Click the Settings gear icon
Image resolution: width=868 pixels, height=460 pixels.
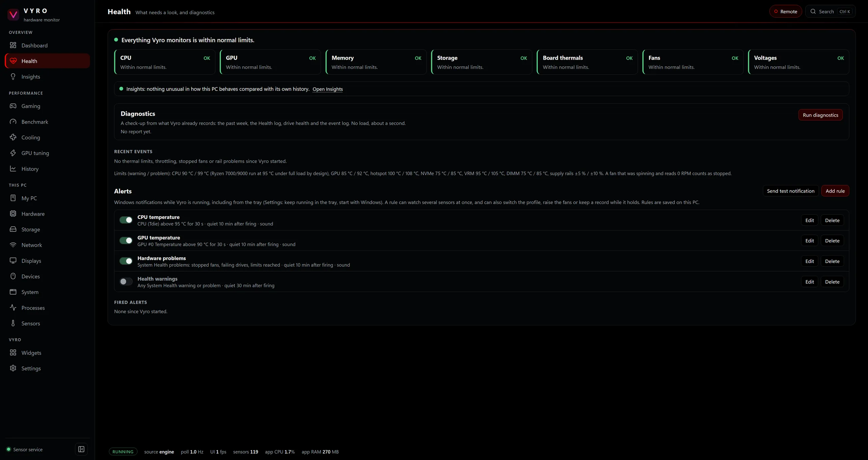pyautogui.click(x=13, y=368)
